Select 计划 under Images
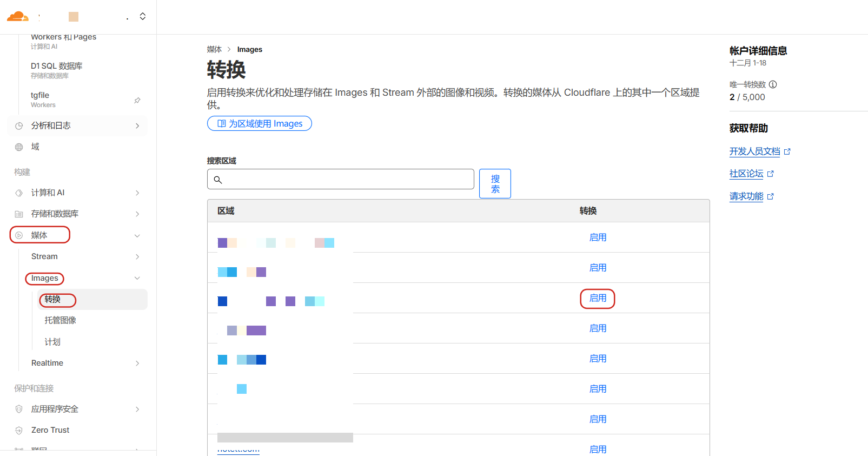 52,342
